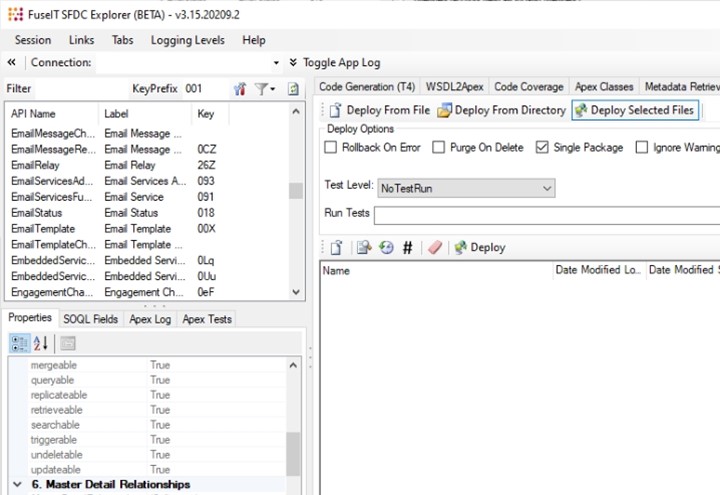Open the funnel filter dropdown
Screen dimensions: 720x495
[x=264, y=89]
